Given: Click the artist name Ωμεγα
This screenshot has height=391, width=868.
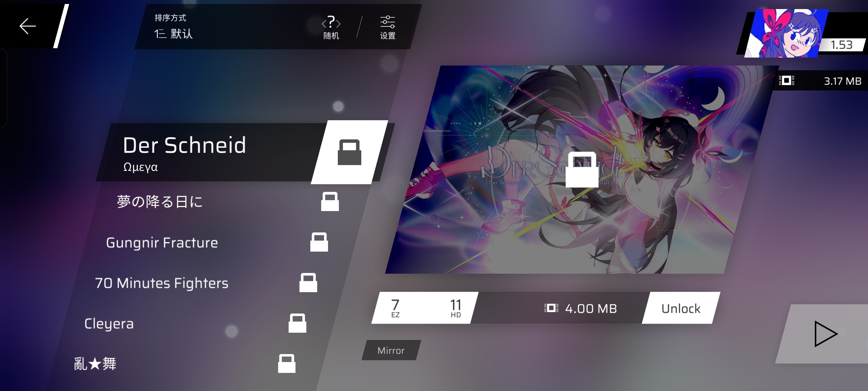Looking at the screenshot, I should [140, 167].
